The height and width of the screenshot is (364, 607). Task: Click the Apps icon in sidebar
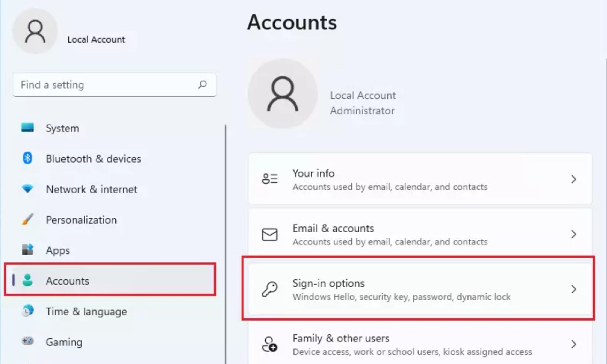[x=28, y=250]
